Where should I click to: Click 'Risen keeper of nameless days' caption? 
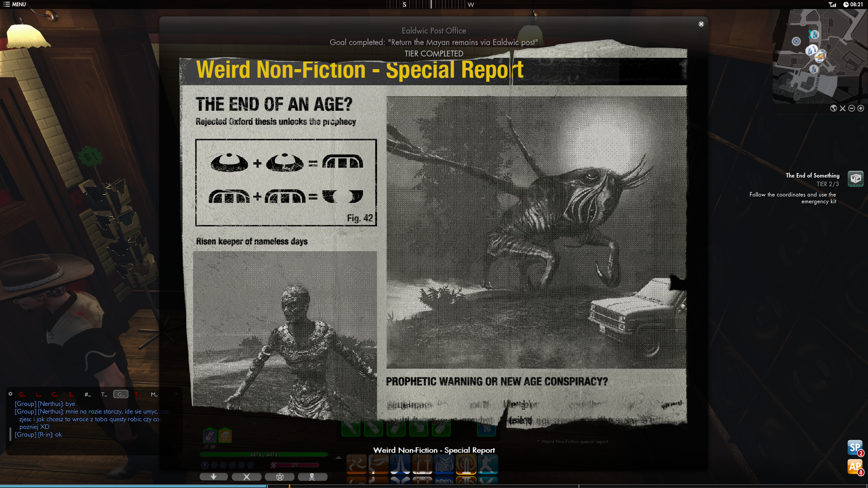tap(252, 241)
